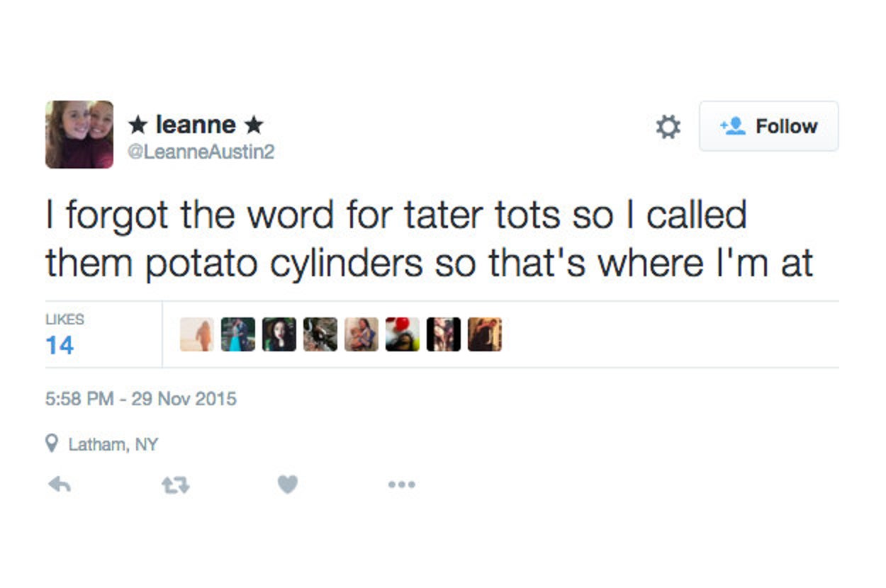Open the gear settings dropdown
Image resolution: width=886 pixels, height=588 pixels.
[668, 127]
